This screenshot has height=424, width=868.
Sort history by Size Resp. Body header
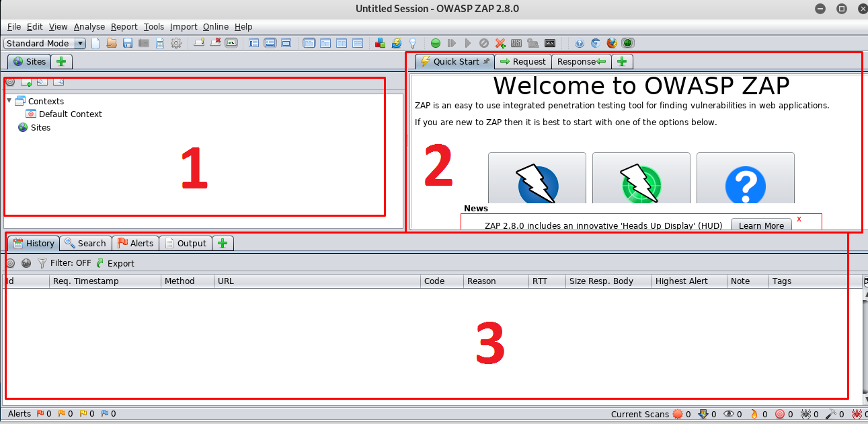coord(609,281)
